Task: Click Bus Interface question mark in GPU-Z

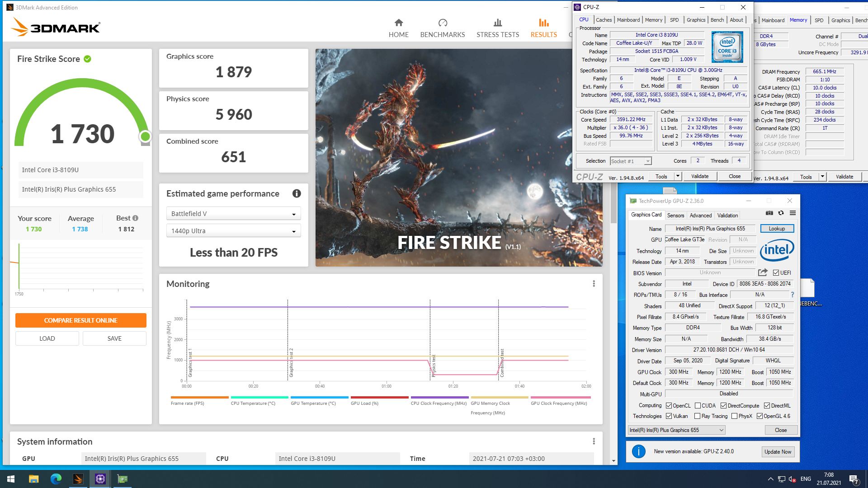Action: pyautogui.click(x=792, y=295)
